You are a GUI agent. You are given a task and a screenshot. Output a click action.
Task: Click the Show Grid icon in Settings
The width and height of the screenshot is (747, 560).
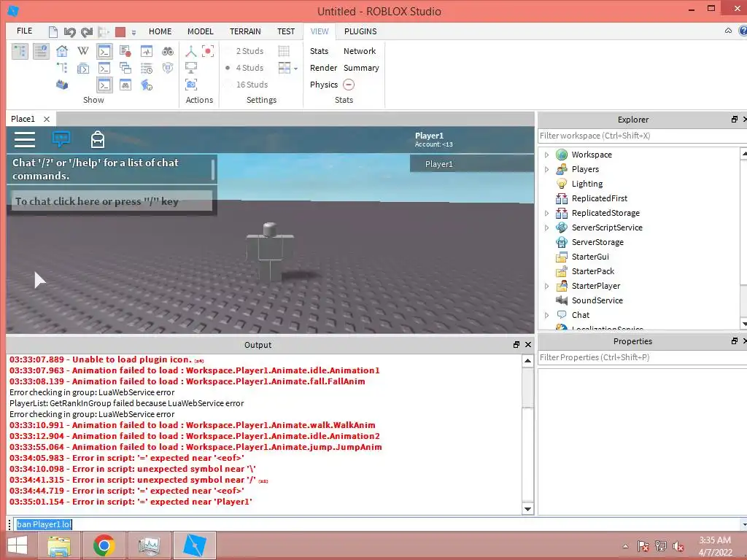[x=284, y=51]
